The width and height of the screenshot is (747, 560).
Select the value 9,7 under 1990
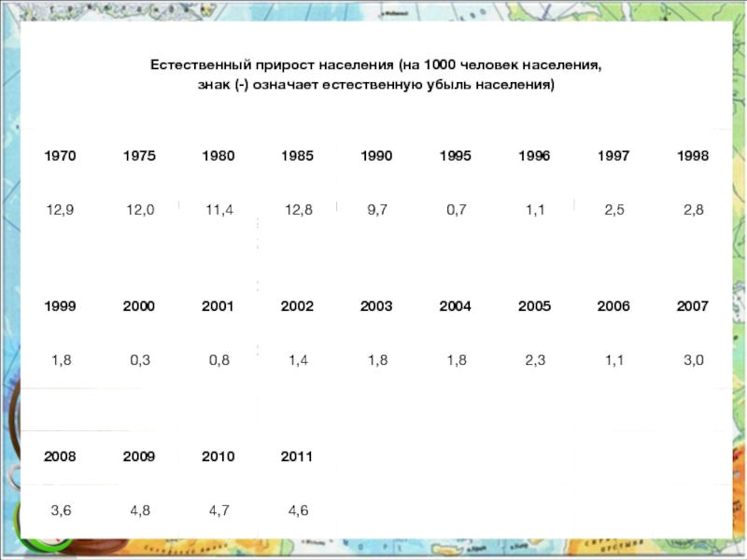point(377,209)
